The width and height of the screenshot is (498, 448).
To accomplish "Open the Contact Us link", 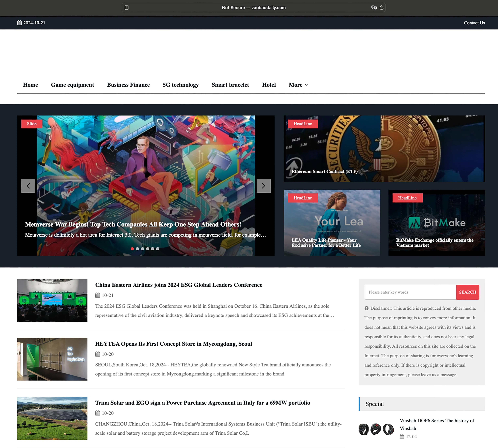I will point(474,23).
